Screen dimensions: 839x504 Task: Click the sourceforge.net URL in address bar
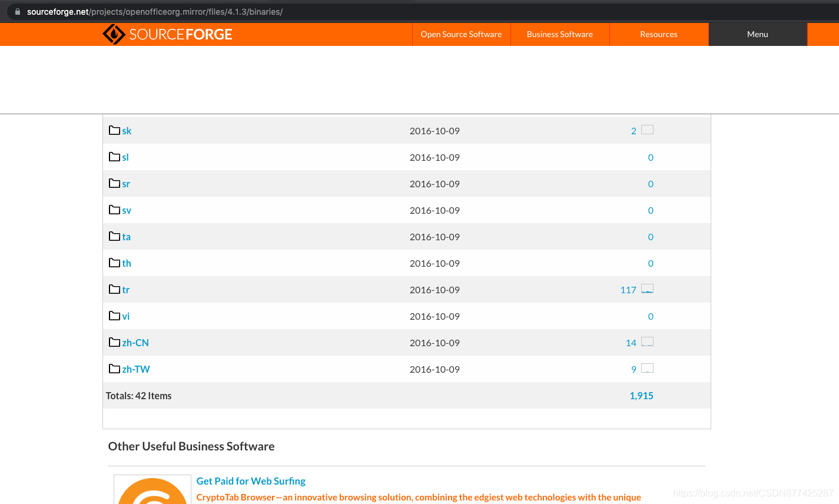[x=155, y=12]
